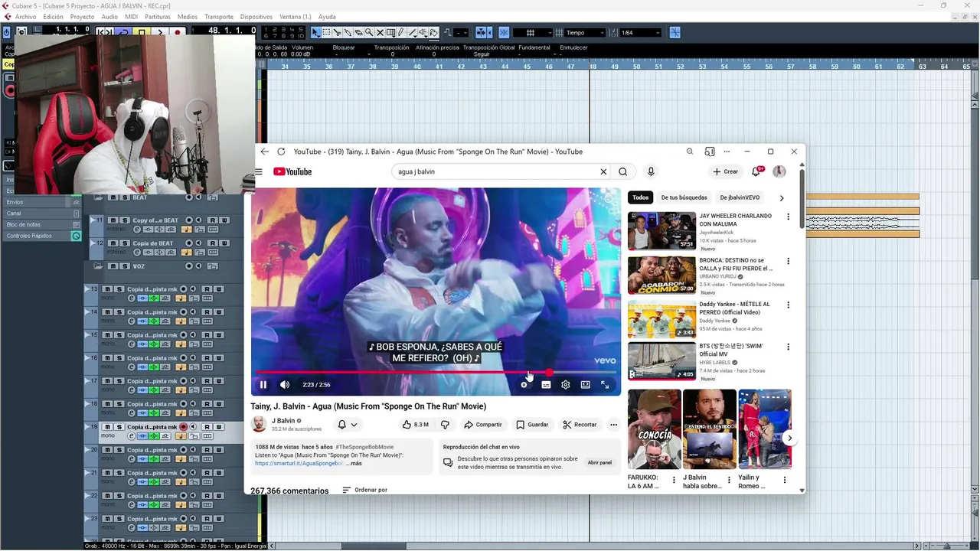The height and width of the screenshot is (551, 980).
Task: Click the YouTube search magnifier button
Action: point(623,171)
